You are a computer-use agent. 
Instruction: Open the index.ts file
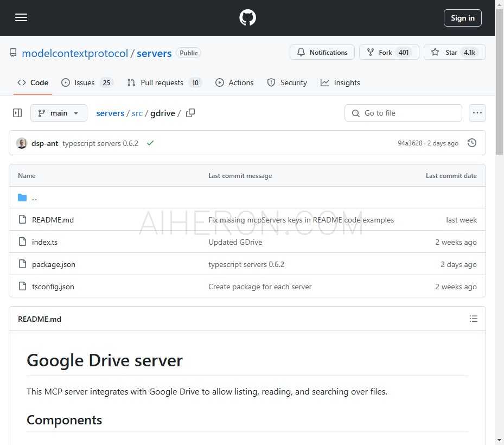coord(44,242)
